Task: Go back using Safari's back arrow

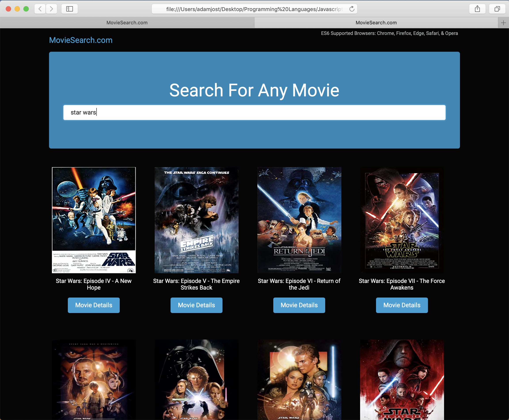Action: pos(40,9)
